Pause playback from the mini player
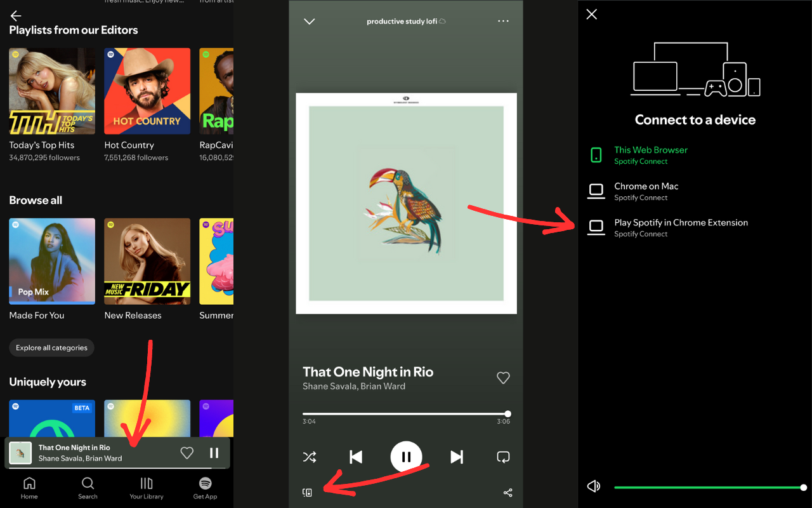This screenshot has height=508, width=812. tap(214, 453)
